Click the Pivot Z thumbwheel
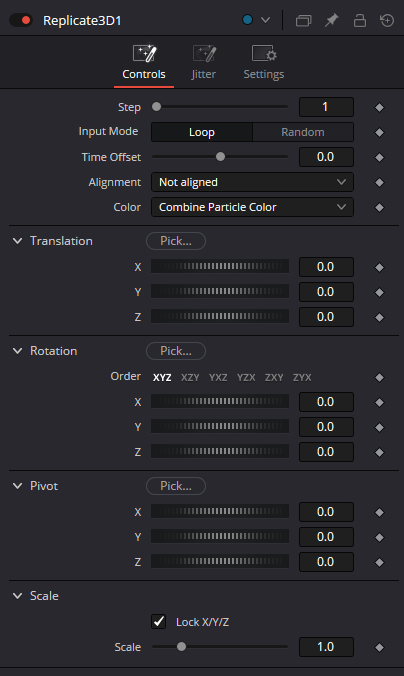The width and height of the screenshot is (404, 676). pyautogui.click(x=220, y=561)
